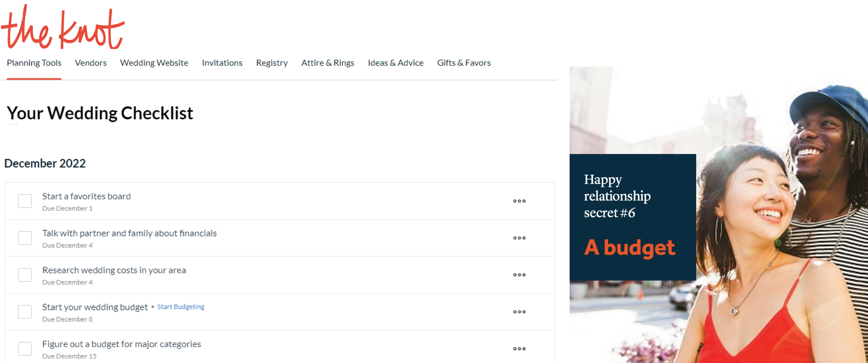Check off Research wedding costs in your area
The width and height of the screenshot is (868, 363).
point(25,275)
